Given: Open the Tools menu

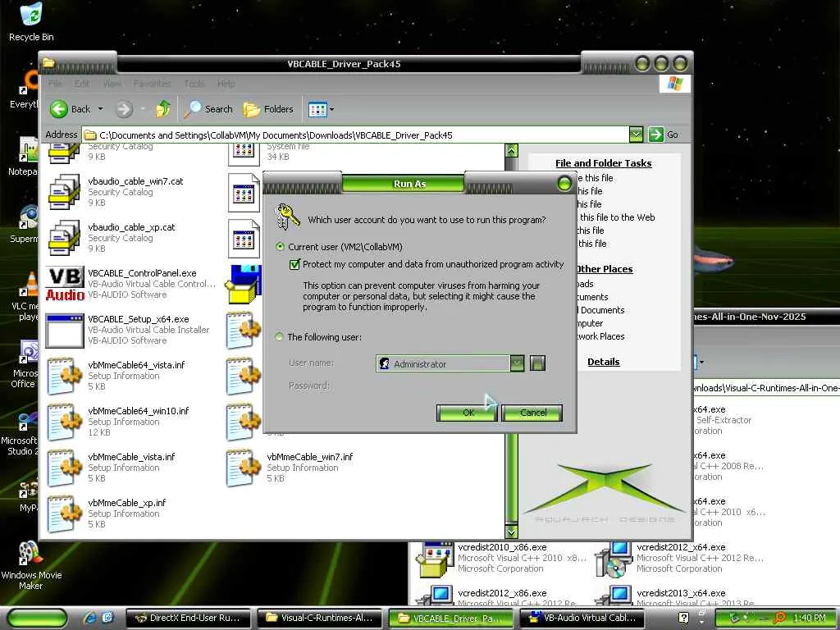Looking at the screenshot, I should click(194, 84).
